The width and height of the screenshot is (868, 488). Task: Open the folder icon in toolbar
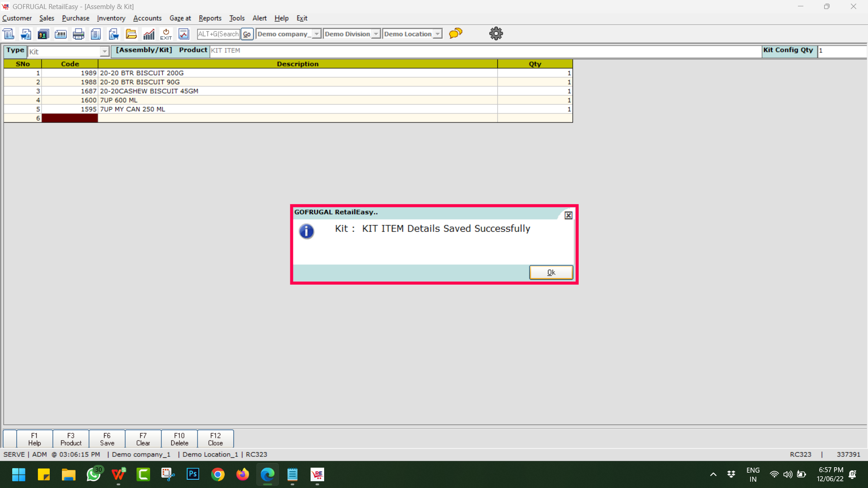pos(131,34)
